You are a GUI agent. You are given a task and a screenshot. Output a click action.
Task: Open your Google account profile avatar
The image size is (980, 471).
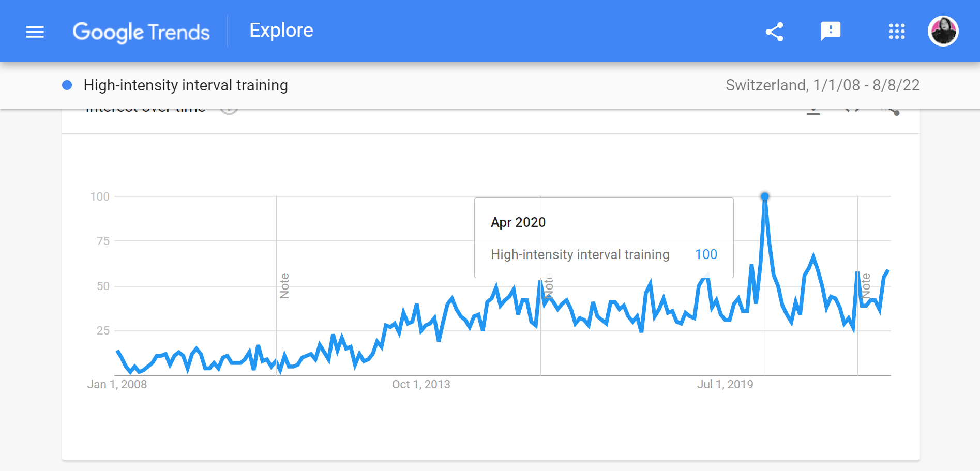(943, 31)
